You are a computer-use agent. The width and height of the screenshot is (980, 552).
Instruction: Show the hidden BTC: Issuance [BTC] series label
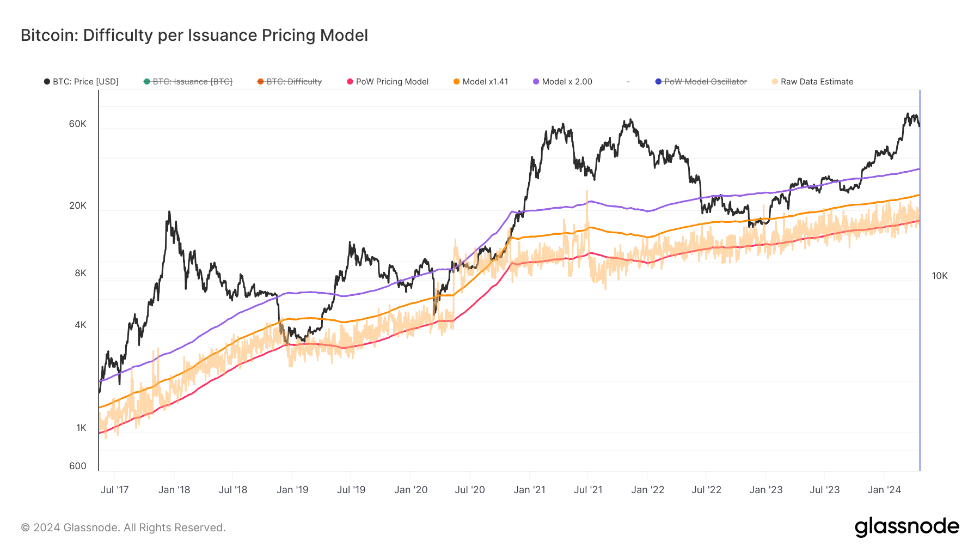[192, 82]
